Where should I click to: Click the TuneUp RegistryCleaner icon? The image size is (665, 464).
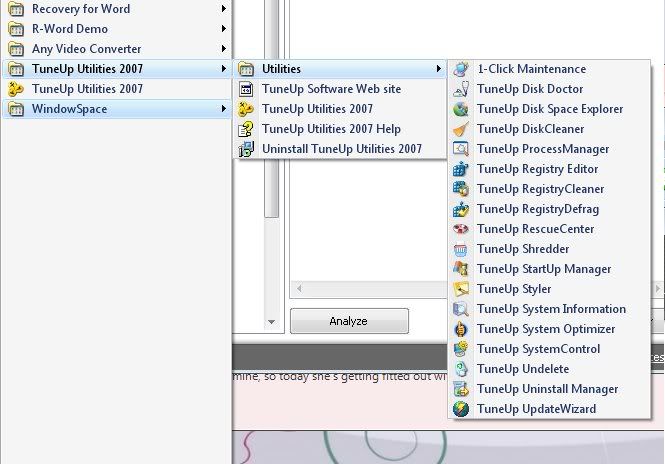461,189
